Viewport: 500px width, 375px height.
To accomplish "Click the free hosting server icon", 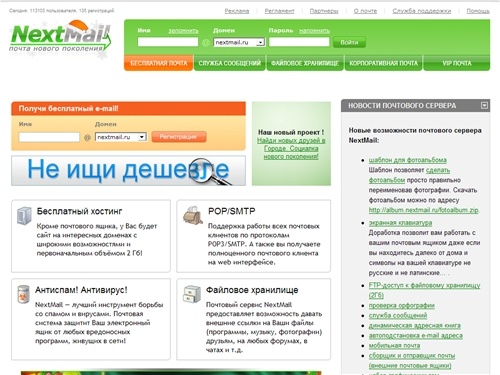I will tap(24, 216).
